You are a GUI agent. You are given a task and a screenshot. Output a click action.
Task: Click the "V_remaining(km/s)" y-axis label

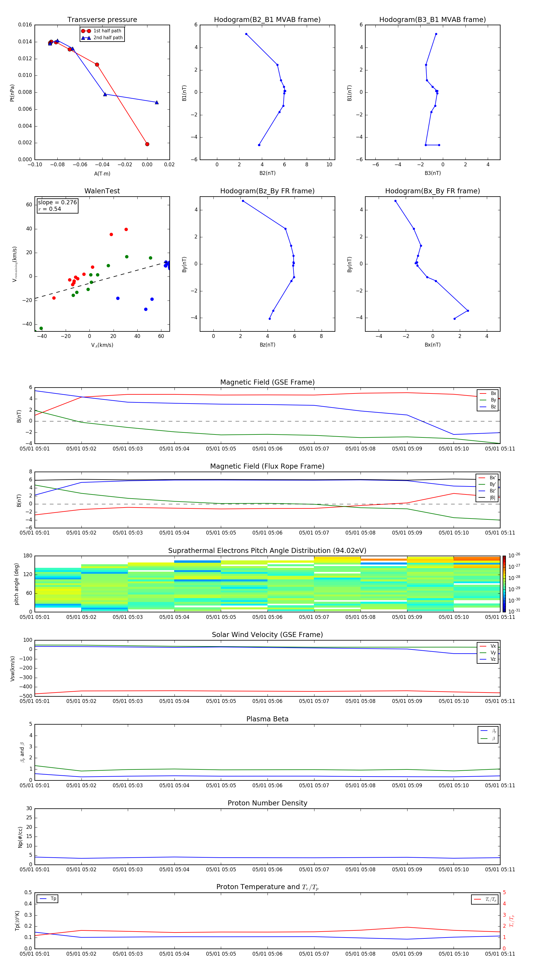click(15, 264)
